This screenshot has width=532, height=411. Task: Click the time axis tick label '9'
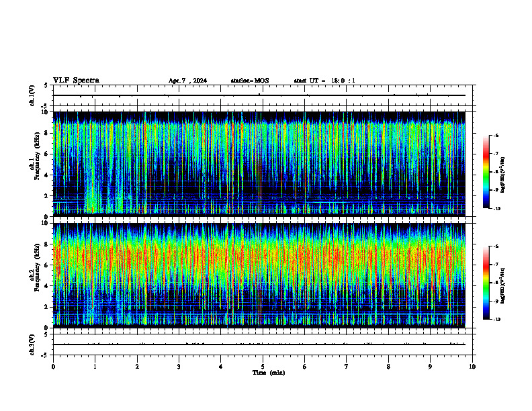(x=430, y=367)
